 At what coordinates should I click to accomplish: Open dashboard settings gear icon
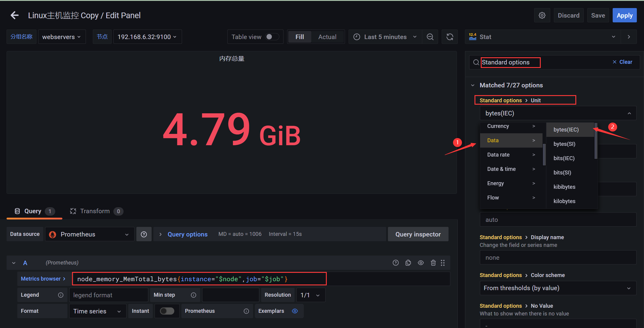[542, 15]
